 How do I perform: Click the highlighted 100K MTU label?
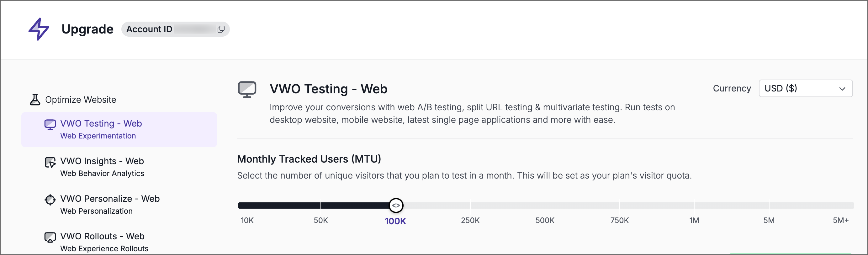coord(395,221)
